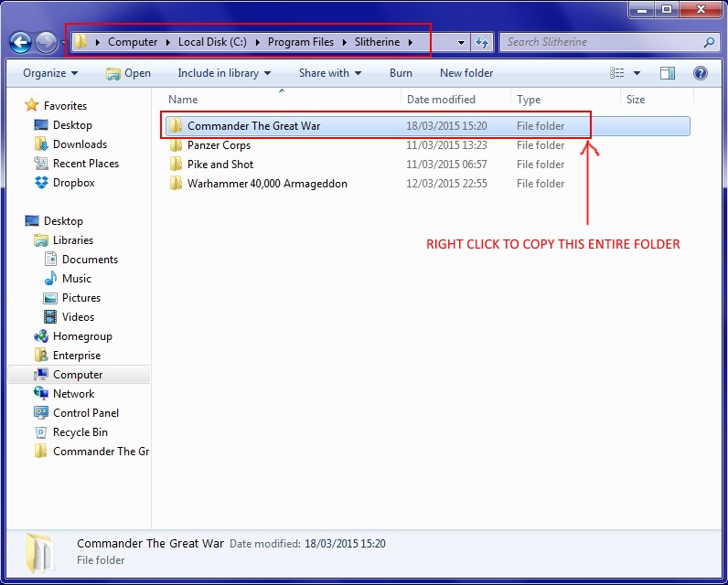Click the Panzer Corps folder name
Image resolution: width=728 pixels, height=585 pixels.
[219, 145]
